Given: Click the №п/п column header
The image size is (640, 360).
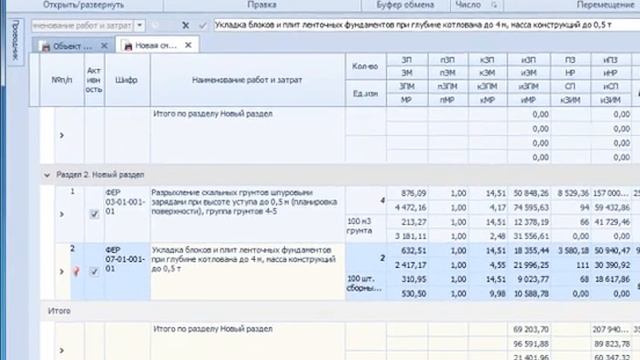Looking at the screenshot, I should click(62, 80).
